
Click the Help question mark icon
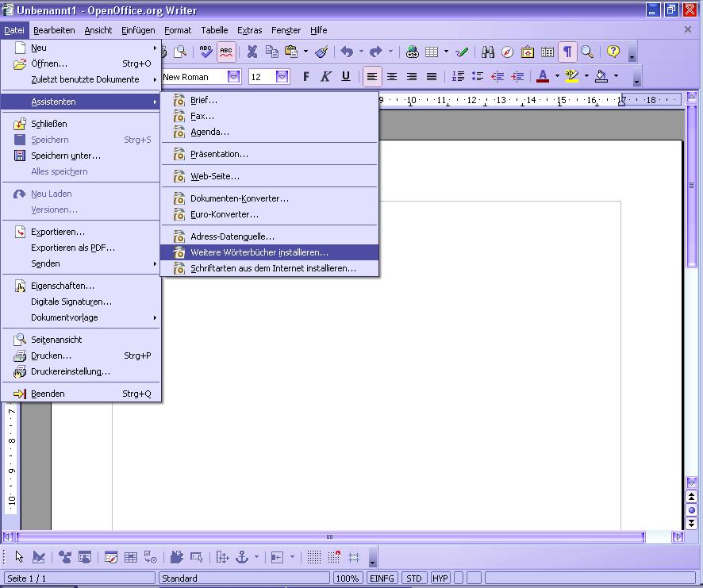pos(613,52)
